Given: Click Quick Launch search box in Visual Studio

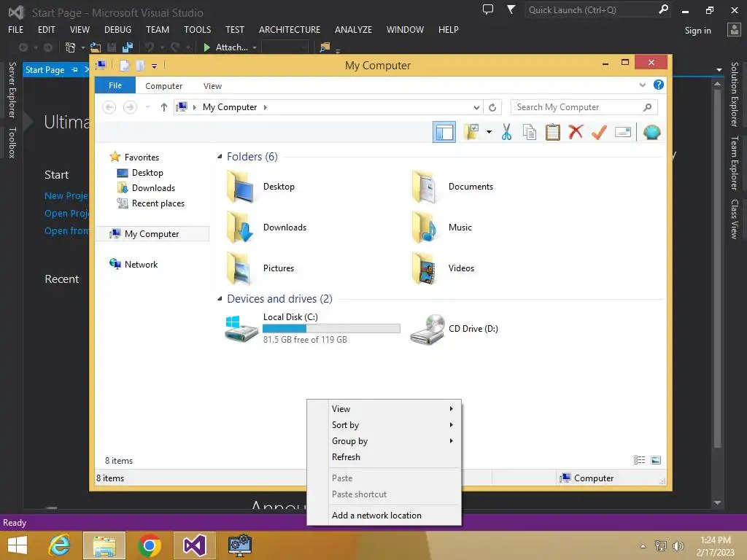Looking at the screenshot, I should click(x=598, y=10).
